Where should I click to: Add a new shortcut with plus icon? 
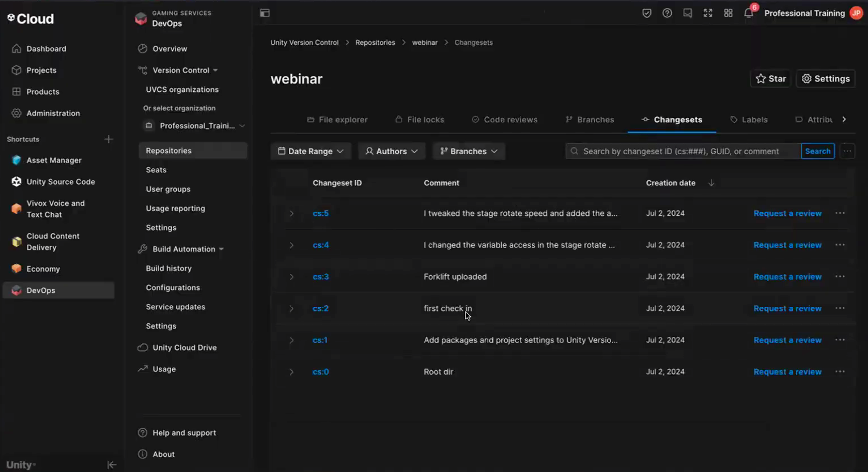pos(108,139)
